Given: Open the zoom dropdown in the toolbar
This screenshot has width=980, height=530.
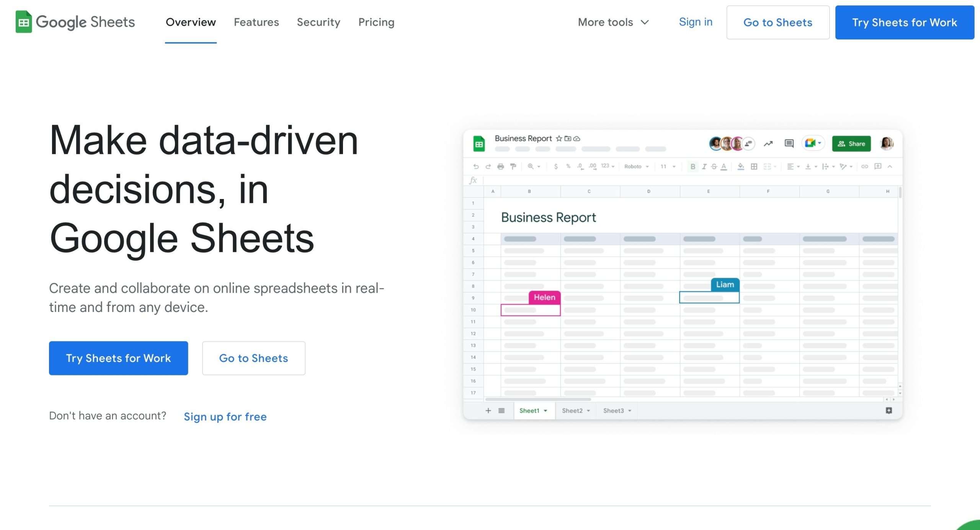Looking at the screenshot, I should click(x=534, y=166).
